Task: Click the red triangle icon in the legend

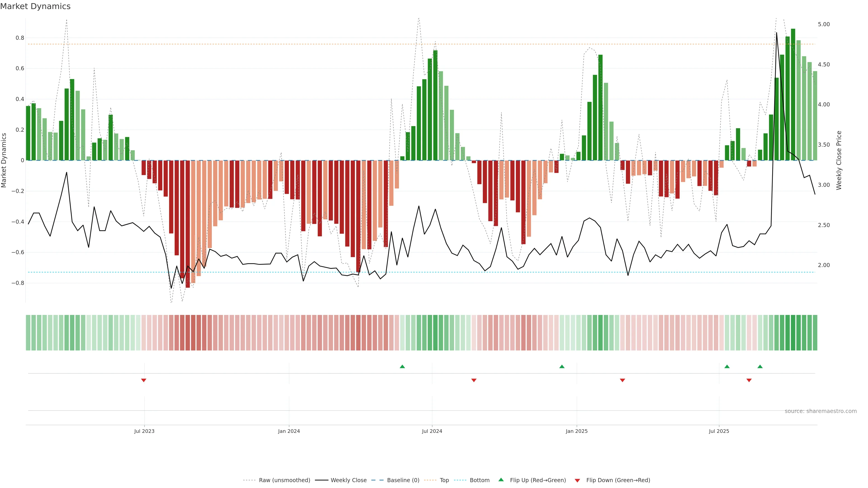Action: 577,480
